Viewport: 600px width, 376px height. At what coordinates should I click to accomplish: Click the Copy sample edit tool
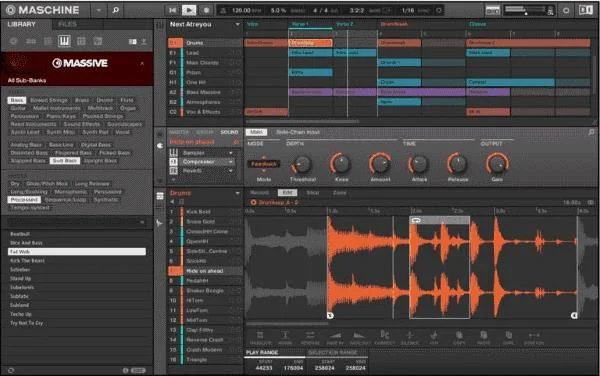[459, 338]
